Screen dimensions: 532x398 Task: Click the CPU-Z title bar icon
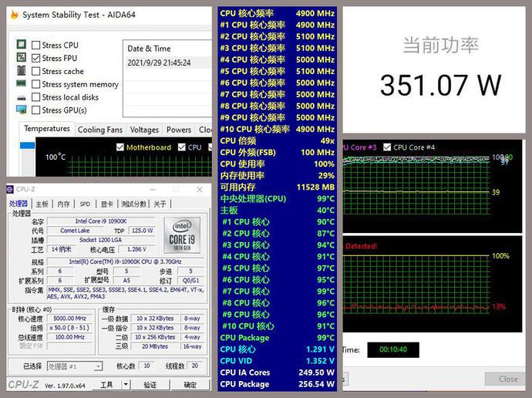point(10,189)
